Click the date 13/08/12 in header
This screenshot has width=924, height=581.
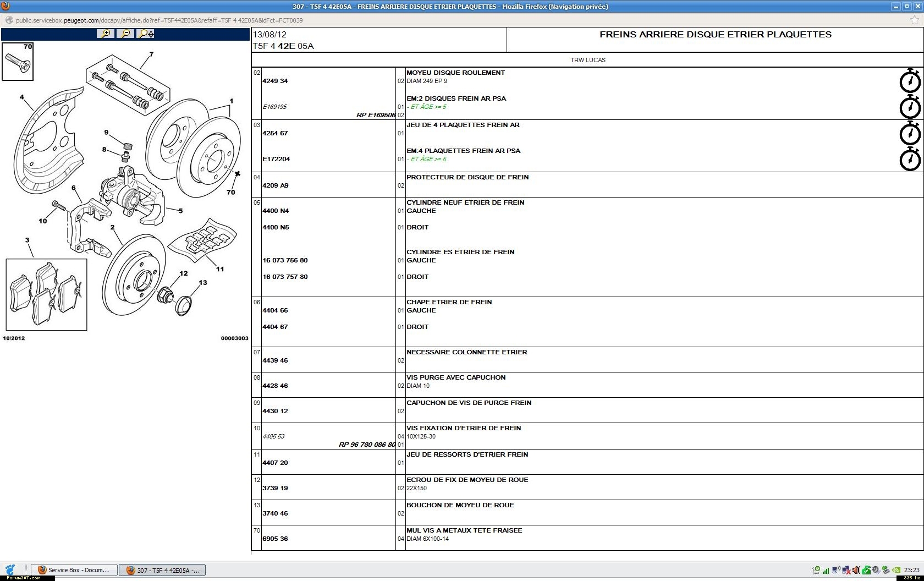pos(269,34)
